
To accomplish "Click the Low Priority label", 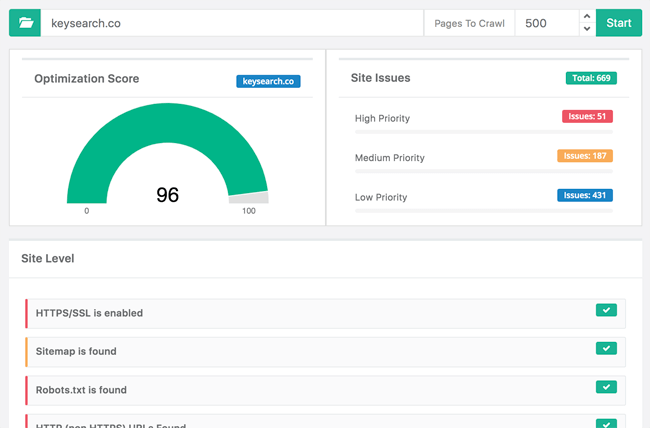I will tap(381, 197).
